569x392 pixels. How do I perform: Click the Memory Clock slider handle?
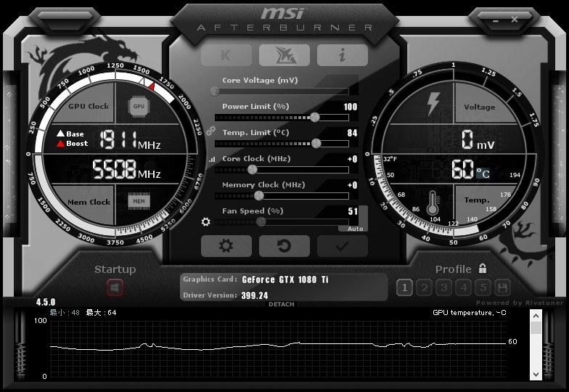[x=258, y=196]
